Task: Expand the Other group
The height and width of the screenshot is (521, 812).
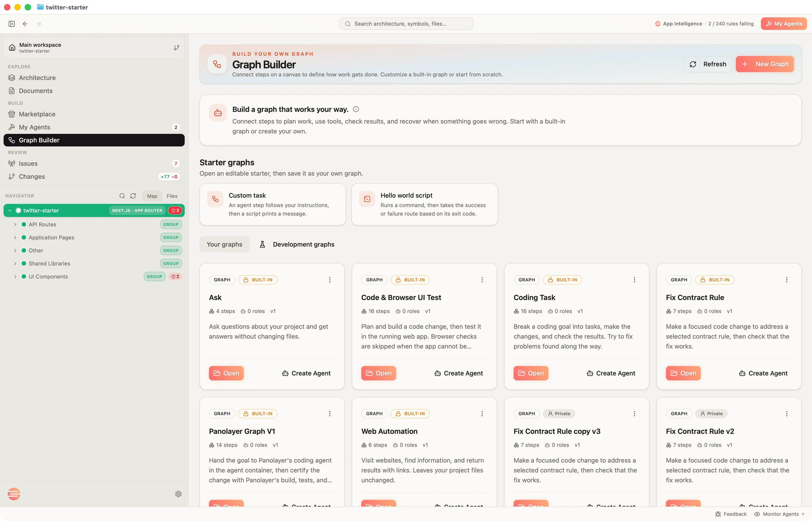Action: point(15,250)
